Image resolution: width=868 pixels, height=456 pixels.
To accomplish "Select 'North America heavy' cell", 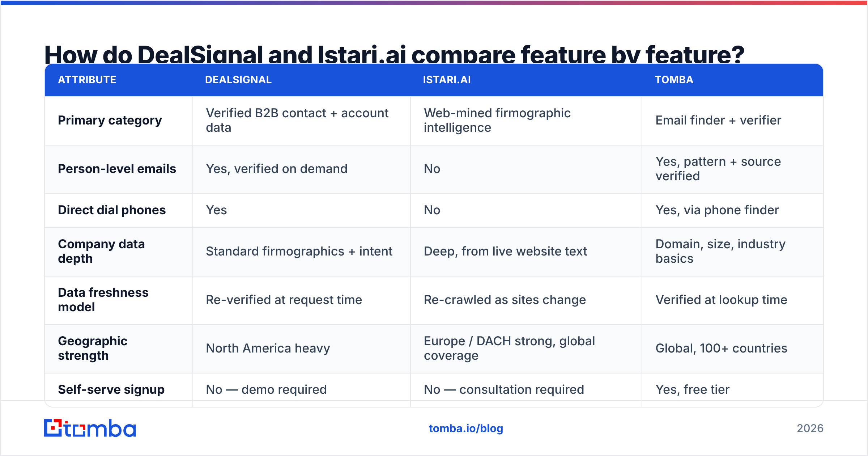I will click(x=268, y=348).
